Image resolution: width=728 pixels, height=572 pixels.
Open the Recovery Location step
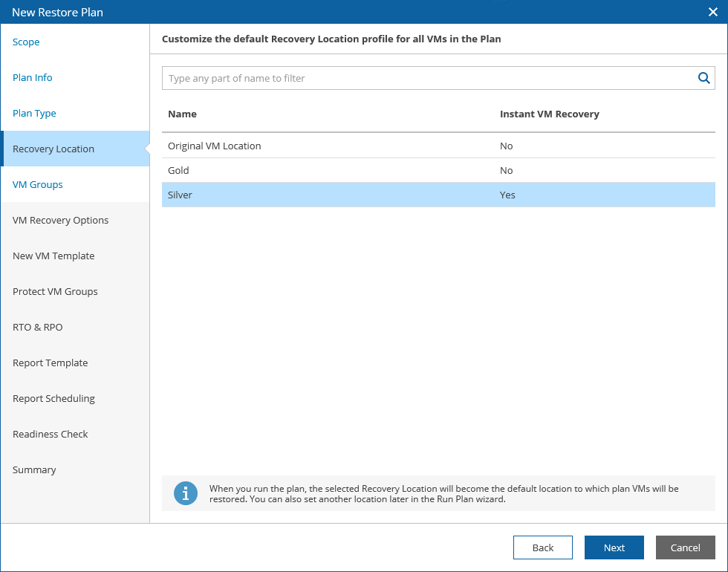[x=53, y=149]
